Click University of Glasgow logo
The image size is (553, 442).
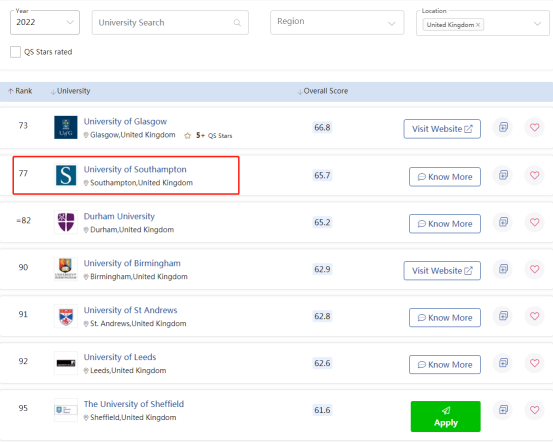[66, 127]
